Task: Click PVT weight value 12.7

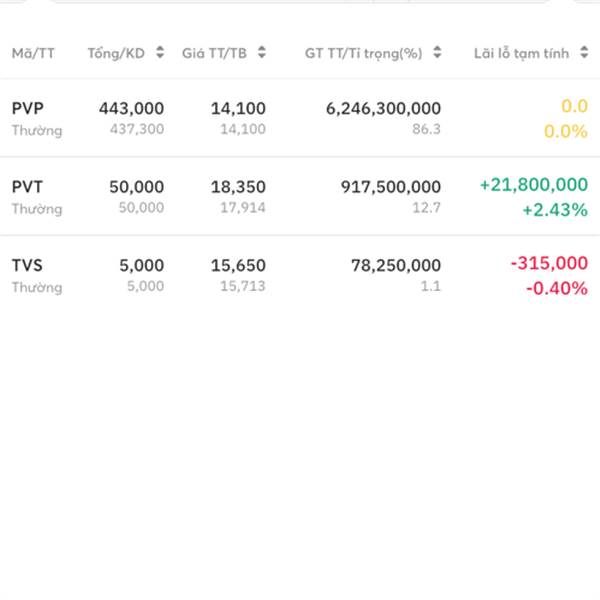Action: click(425, 208)
